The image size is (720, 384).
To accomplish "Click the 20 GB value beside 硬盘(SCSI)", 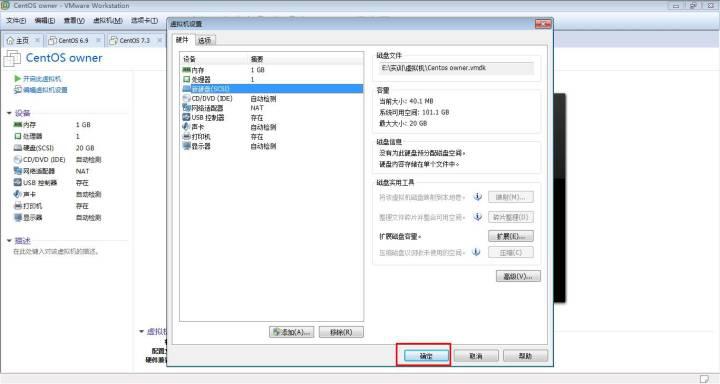I will 85,148.
